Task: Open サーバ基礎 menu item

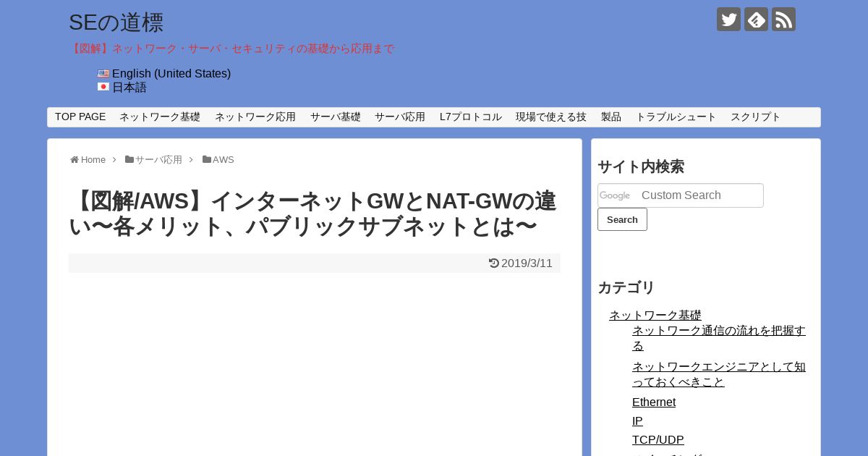Action: click(x=336, y=117)
